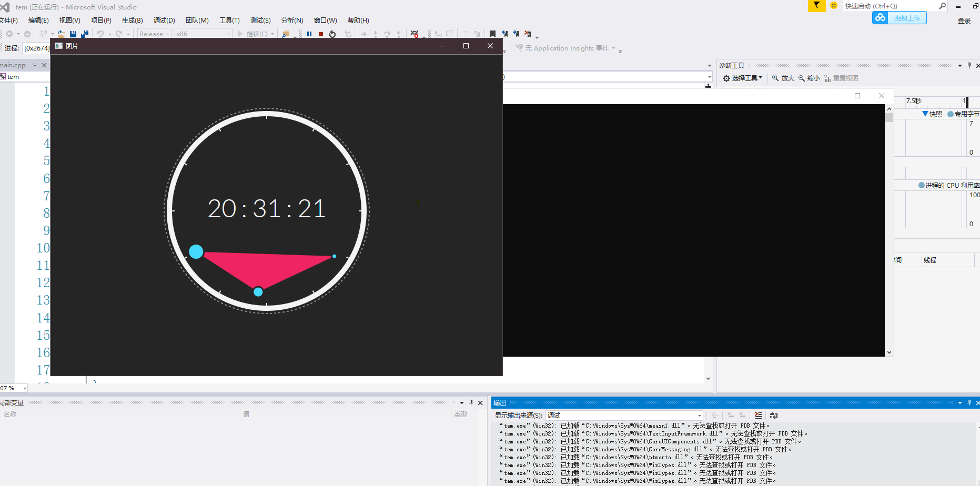Open the Window (窗口) menu
This screenshot has height=486, width=980.
tap(325, 20)
